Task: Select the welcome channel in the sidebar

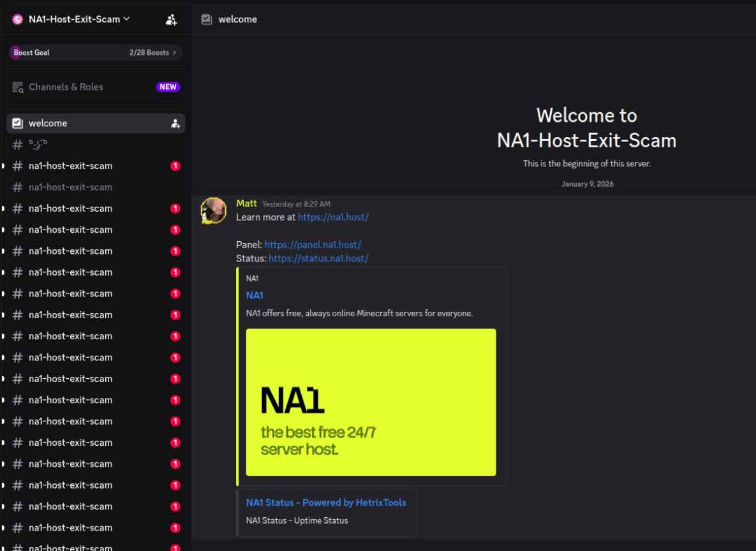Action: point(48,124)
